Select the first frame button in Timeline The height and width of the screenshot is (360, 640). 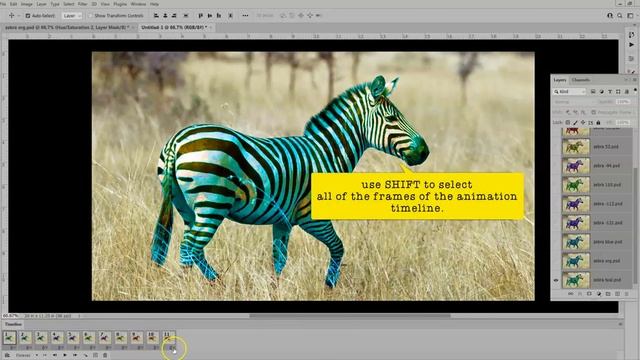(x=45, y=355)
